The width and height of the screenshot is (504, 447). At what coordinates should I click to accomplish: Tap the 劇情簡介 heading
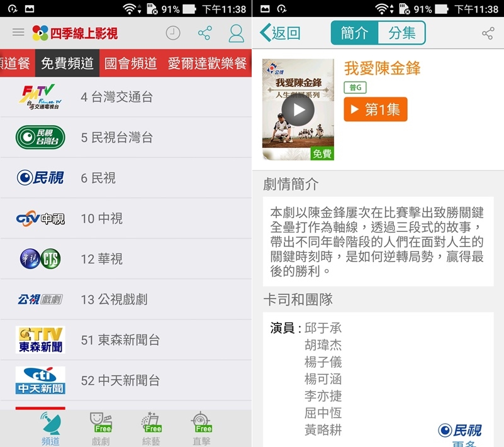[291, 184]
